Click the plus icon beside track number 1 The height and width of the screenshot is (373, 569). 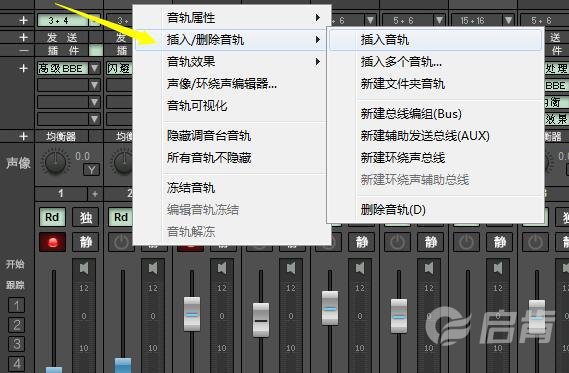(x=95, y=194)
